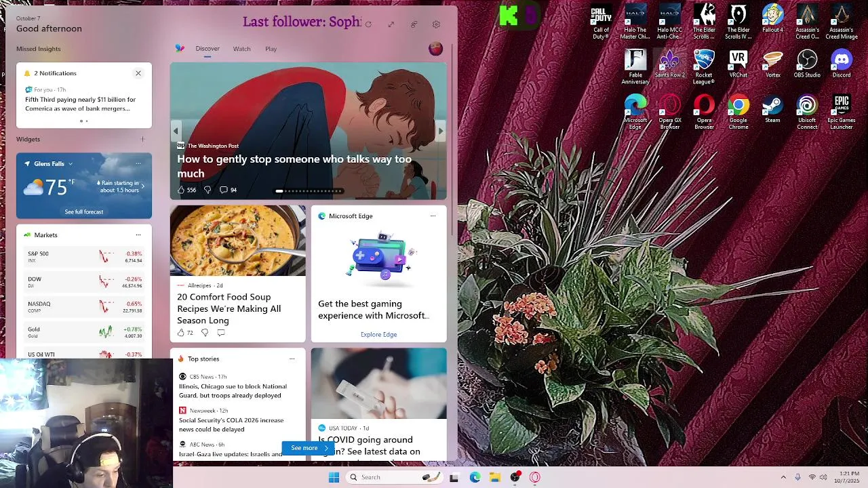Open the 94 comments on headline story
The width and height of the screenshot is (868, 488).
point(228,190)
